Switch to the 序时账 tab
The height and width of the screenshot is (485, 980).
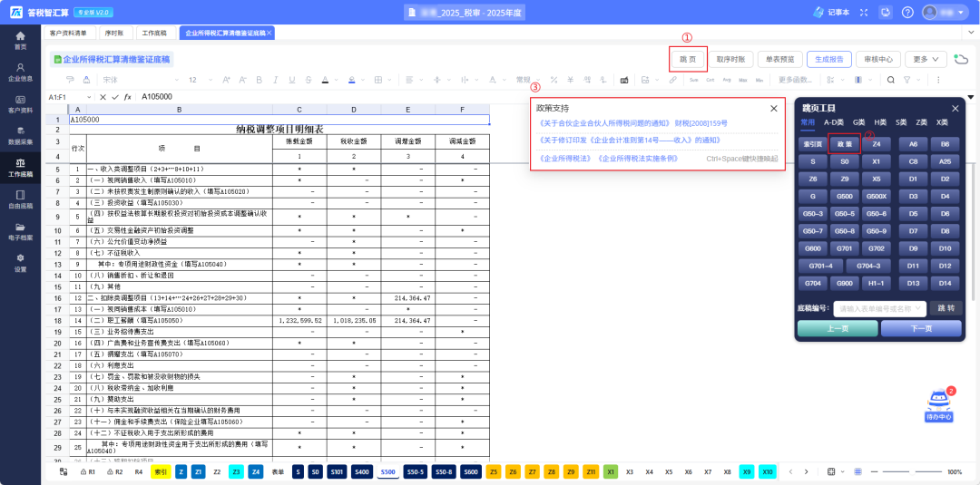(x=115, y=33)
